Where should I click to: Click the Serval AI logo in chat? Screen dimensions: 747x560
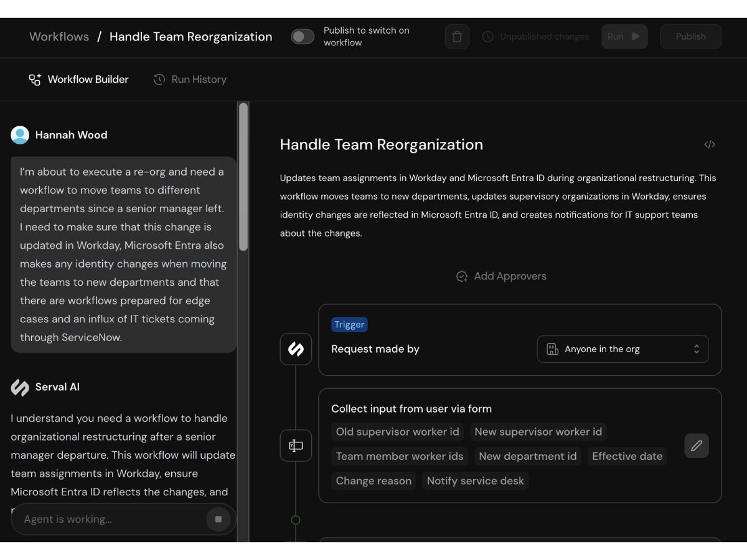pyautogui.click(x=20, y=387)
